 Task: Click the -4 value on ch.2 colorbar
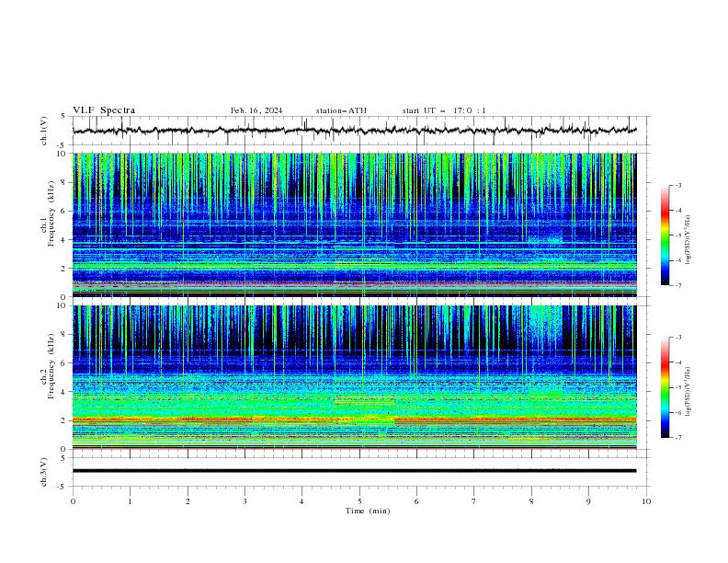[x=678, y=362]
